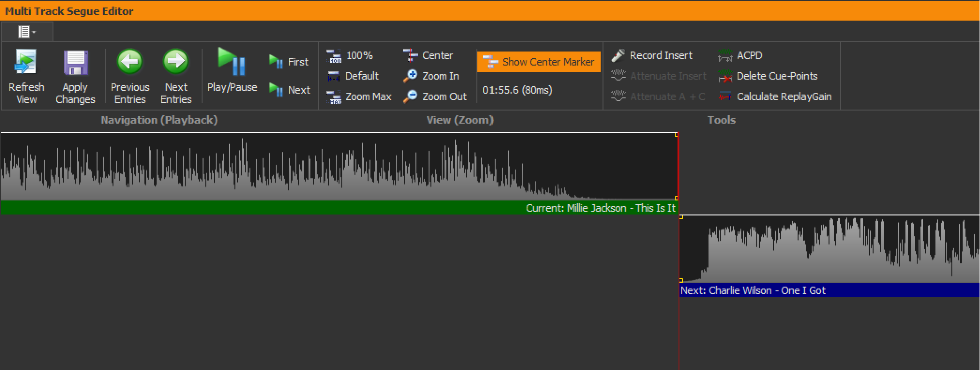980x370 pixels.
Task: Select the Current: Millie Jackson track bar
Action: click(x=339, y=207)
